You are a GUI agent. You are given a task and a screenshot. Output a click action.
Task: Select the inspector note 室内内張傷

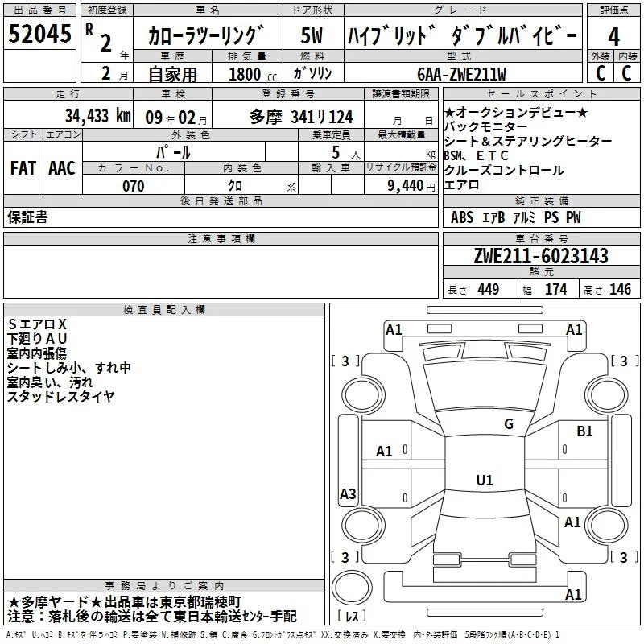pyautogui.click(x=37, y=353)
